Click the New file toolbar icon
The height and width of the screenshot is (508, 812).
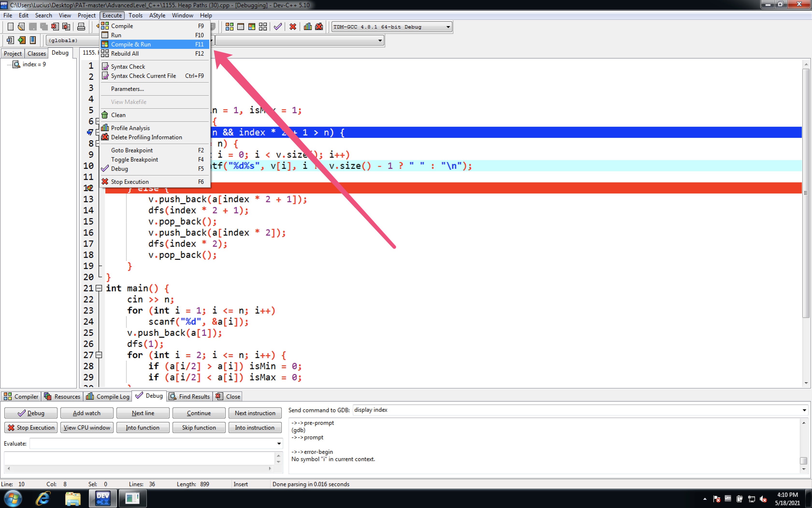click(10, 27)
